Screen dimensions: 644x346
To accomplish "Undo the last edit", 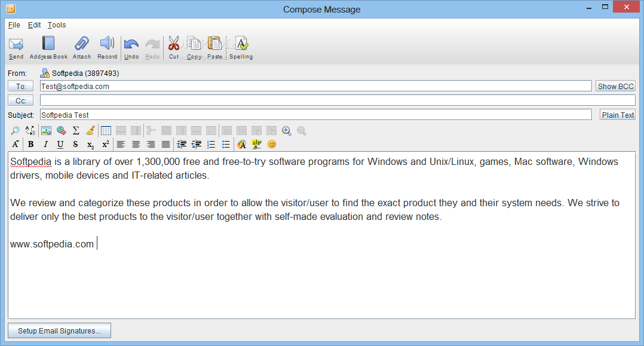I will pyautogui.click(x=131, y=48).
